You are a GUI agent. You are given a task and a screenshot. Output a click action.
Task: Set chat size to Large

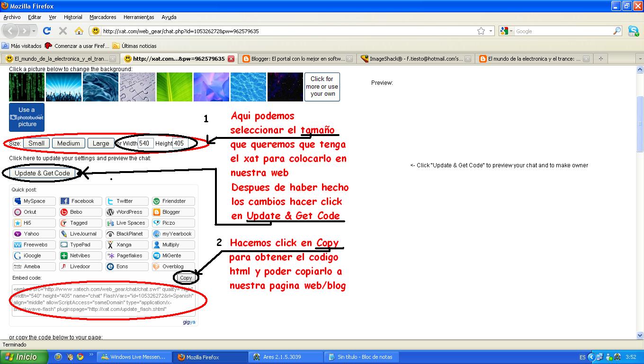[100, 143]
